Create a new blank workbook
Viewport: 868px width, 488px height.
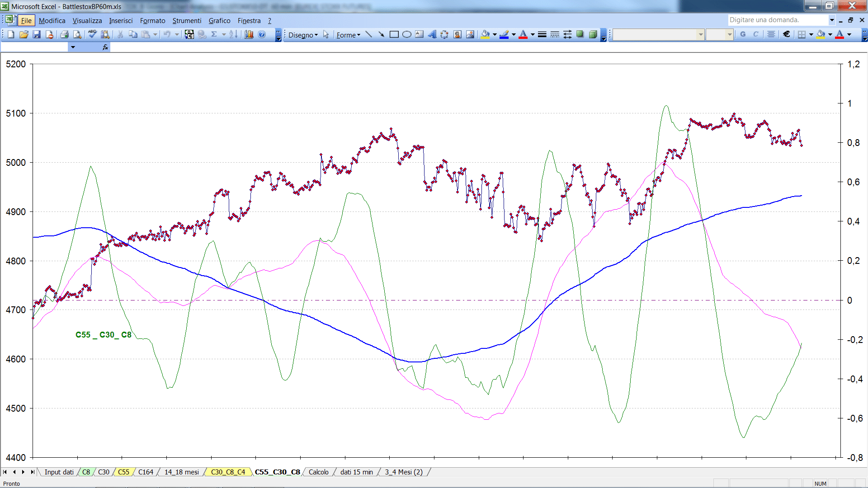point(11,34)
